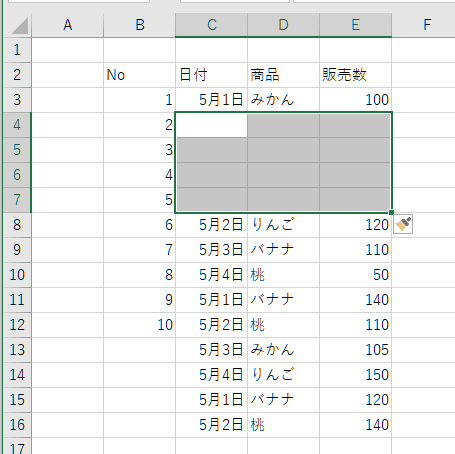Click the 販売数 header cell
Screen dimensions: 455x454
355,75
